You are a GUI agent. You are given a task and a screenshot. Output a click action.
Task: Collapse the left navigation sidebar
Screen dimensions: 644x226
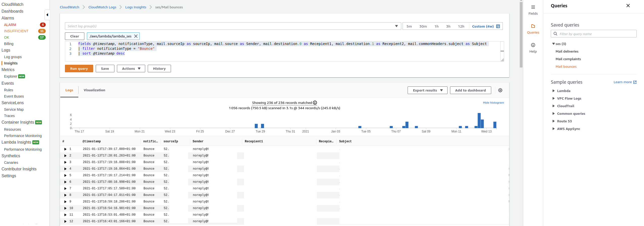(47, 15)
